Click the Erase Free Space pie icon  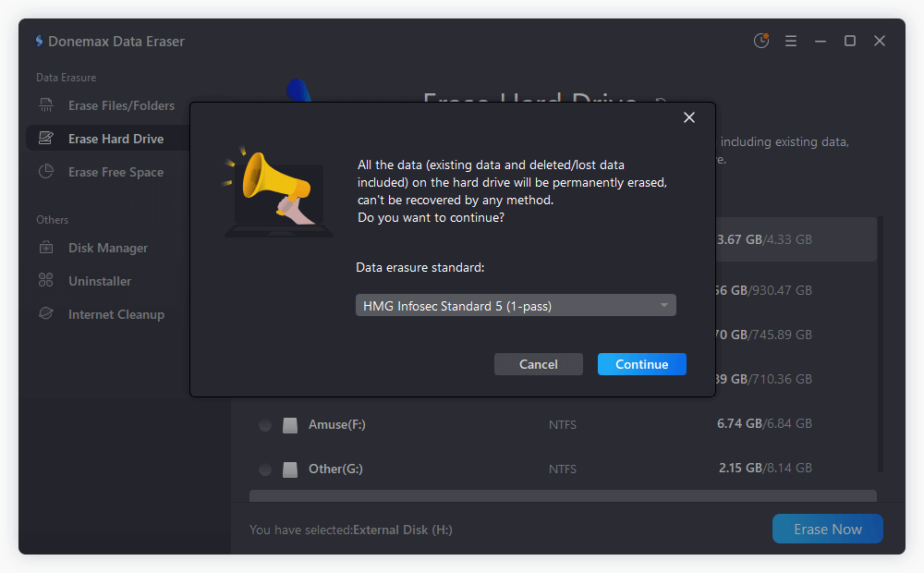click(46, 172)
